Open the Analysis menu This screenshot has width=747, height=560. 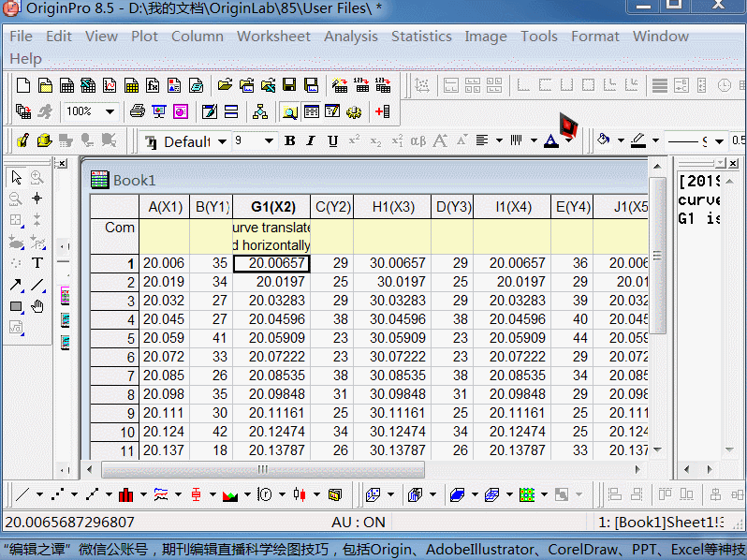351,37
